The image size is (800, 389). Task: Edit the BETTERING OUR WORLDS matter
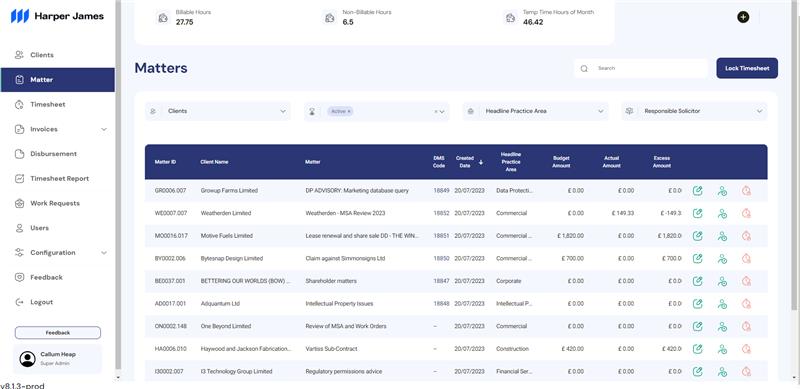(697, 281)
